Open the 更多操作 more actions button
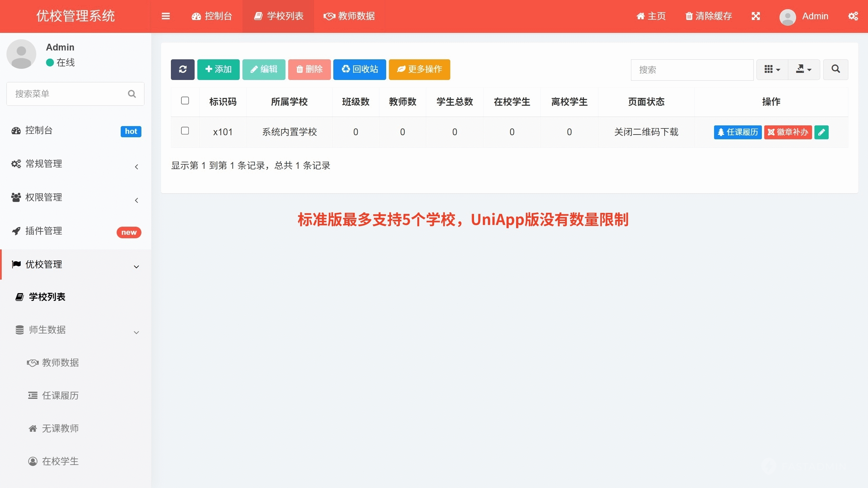Image resolution: width=868 pixels, height=488 pixels. [419, 69]
